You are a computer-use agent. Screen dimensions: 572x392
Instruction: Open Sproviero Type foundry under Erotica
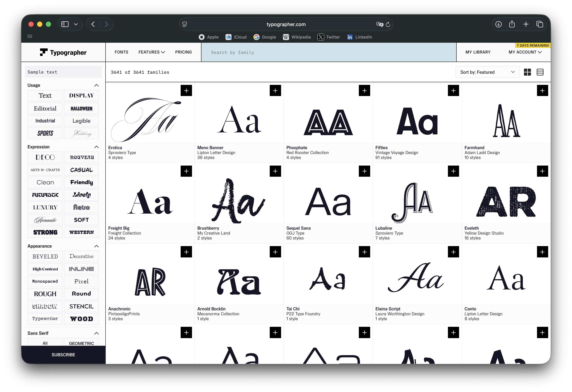[x=122, y=153]
